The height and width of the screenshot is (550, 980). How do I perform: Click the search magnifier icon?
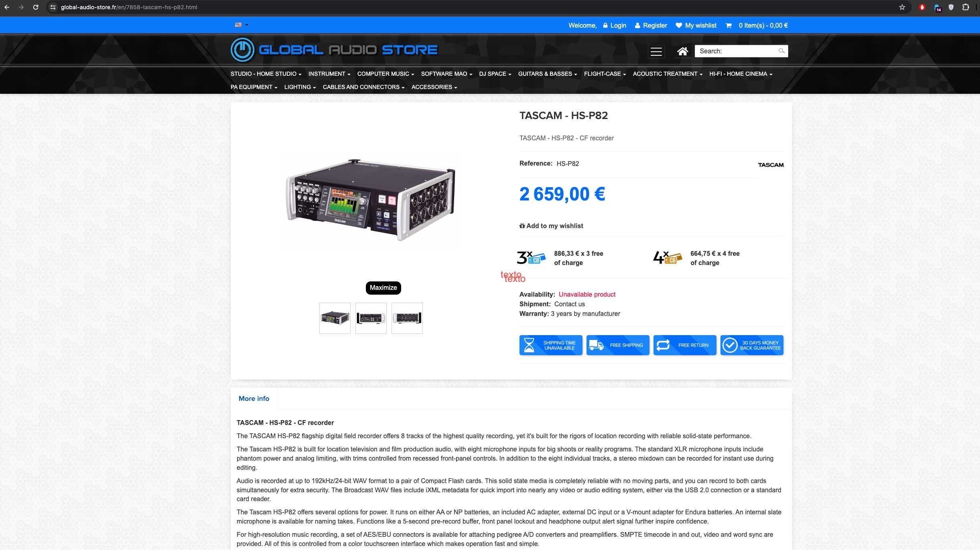tap(781, 51)
